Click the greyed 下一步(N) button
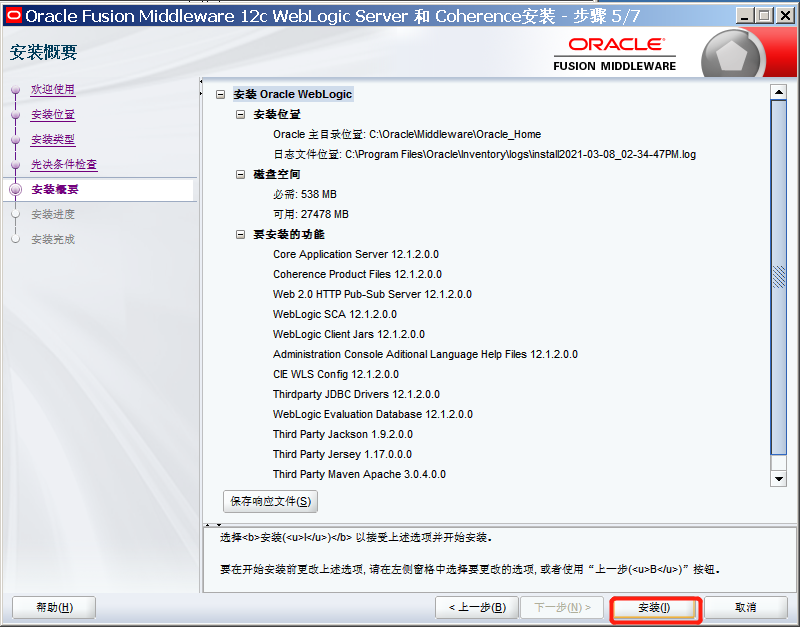The width and height of the screenshot is (800, 627). coord(562,608)
